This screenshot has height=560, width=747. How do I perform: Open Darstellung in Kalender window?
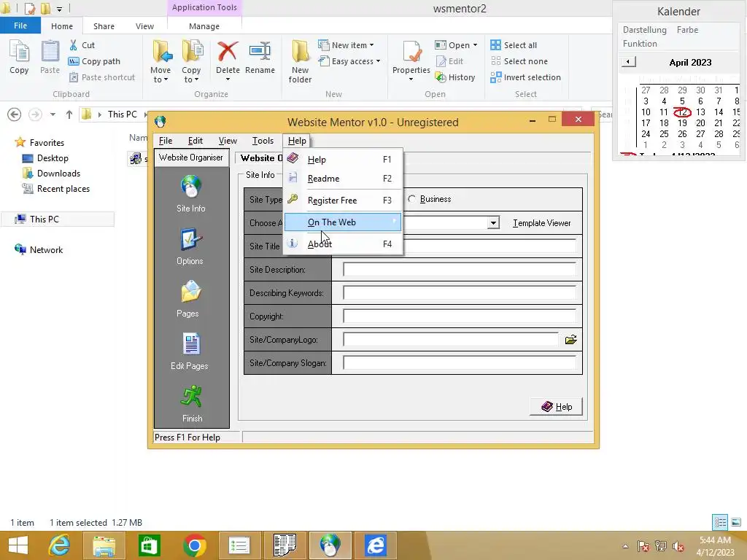point(645,29)
